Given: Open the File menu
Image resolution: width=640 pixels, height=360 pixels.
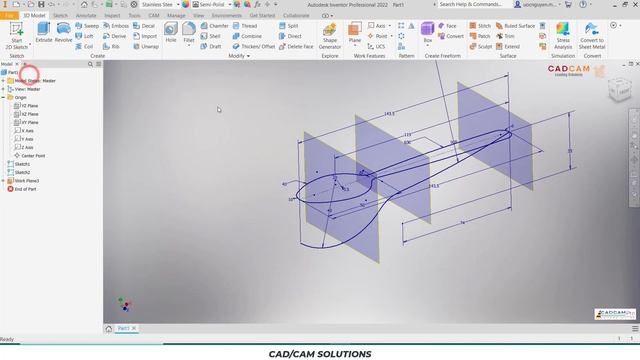Looking at the screenshot, I should [9, 16].
